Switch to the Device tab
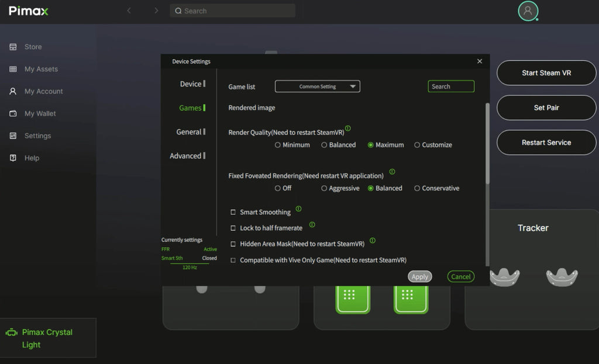This screenshot has height=364, width=599. coord(192,84)
